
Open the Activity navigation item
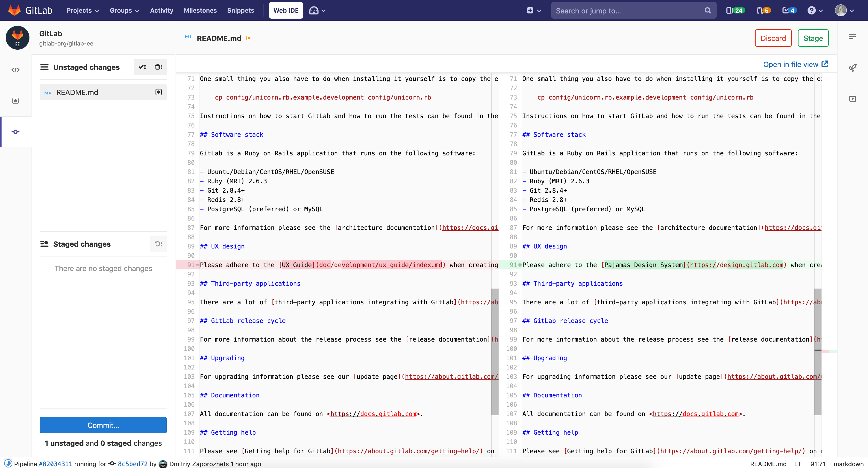[161, 10]
